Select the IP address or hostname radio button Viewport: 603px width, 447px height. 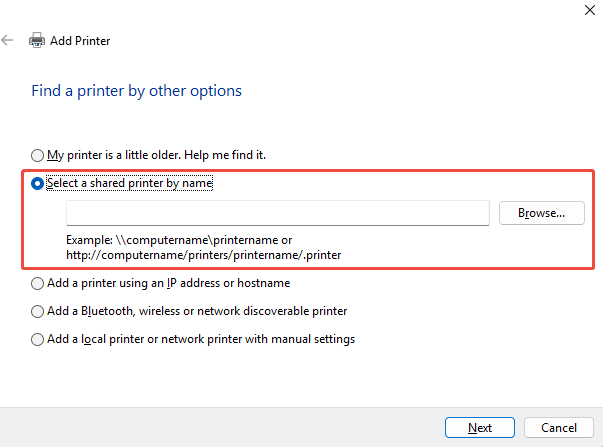(x=38, y=283)
